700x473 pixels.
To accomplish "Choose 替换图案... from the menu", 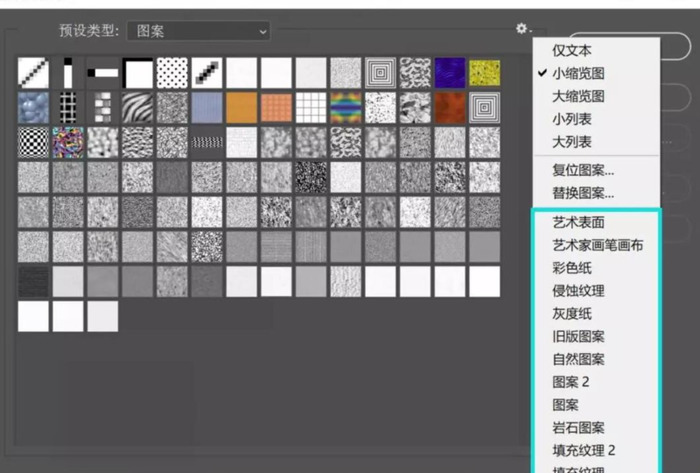I will tap(583, 193).
